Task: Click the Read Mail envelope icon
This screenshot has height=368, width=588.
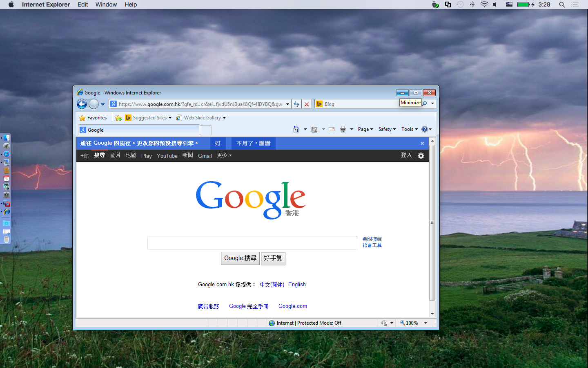Action: pos(332,129)
